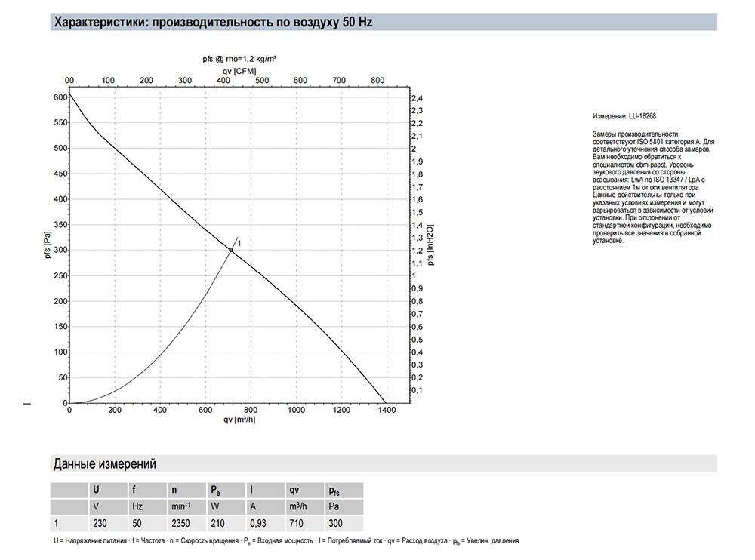Click the 'min-1' unit cell in table

pos(181,506)
